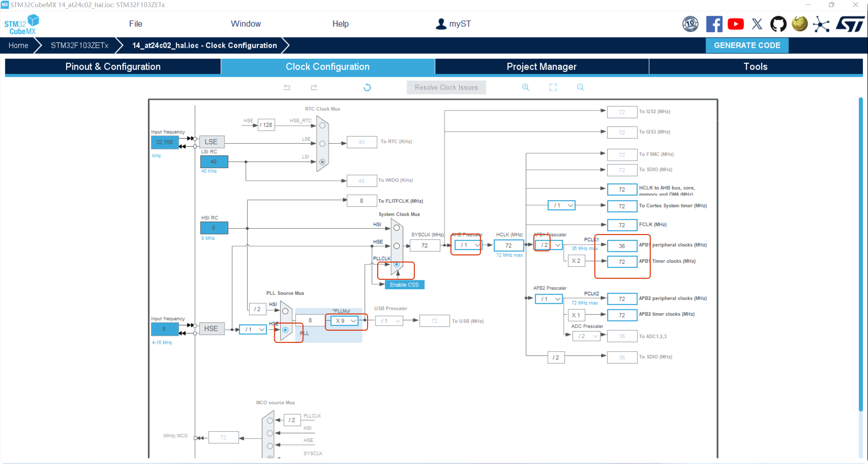Click the HSI RC 8 block
The height and width of the screenshot is (464, 868).
(x=214, y=228)
